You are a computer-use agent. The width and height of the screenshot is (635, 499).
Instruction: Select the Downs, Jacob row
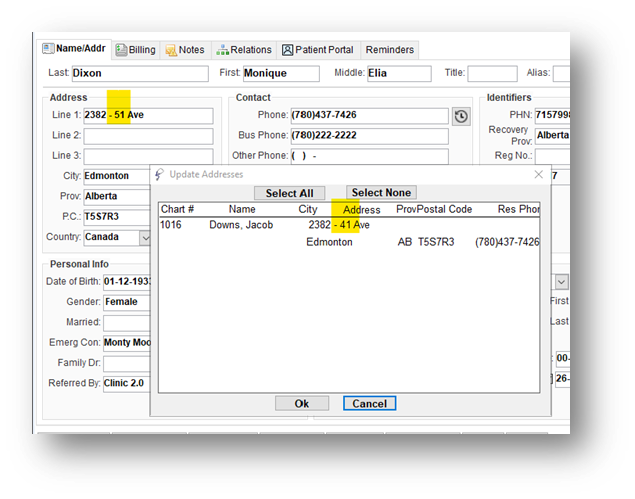pos(241,225)
